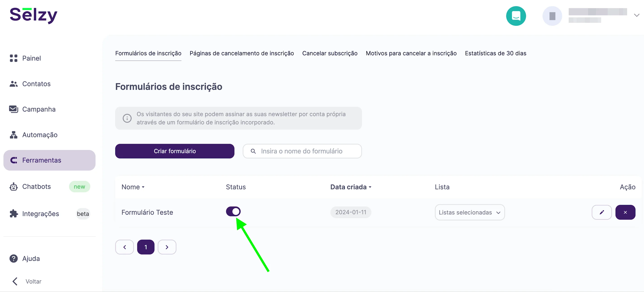Open Chatbots label in sidebar
Image resolution: width=644 pixels, height=292 pixels.
pos(37,186)
